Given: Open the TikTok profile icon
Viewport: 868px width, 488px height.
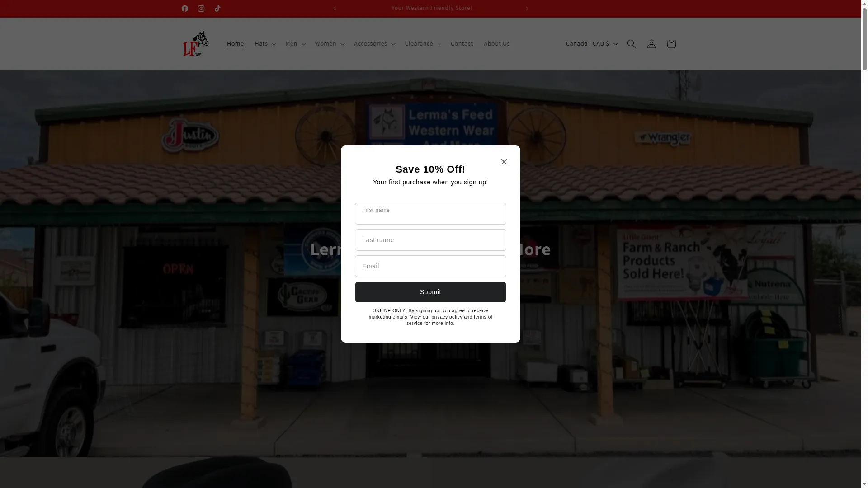Looking at the screenshot, I should click(217, 9).
